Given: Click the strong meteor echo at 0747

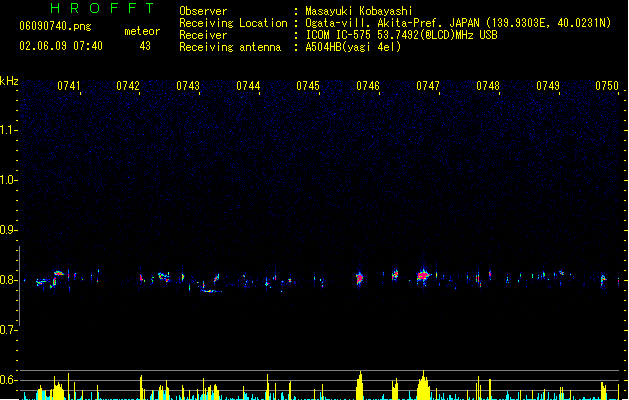Looking at the screenshot, I should point(423,275).
